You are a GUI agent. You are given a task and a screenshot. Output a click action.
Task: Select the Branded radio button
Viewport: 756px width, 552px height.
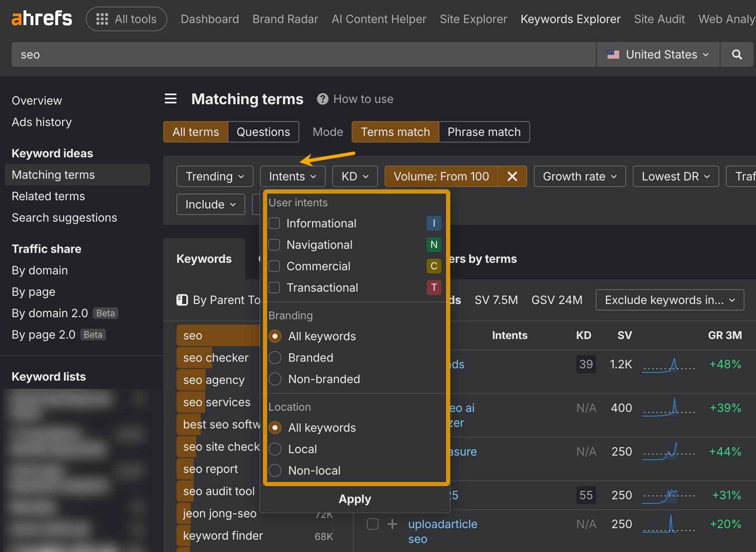[275, 358]
